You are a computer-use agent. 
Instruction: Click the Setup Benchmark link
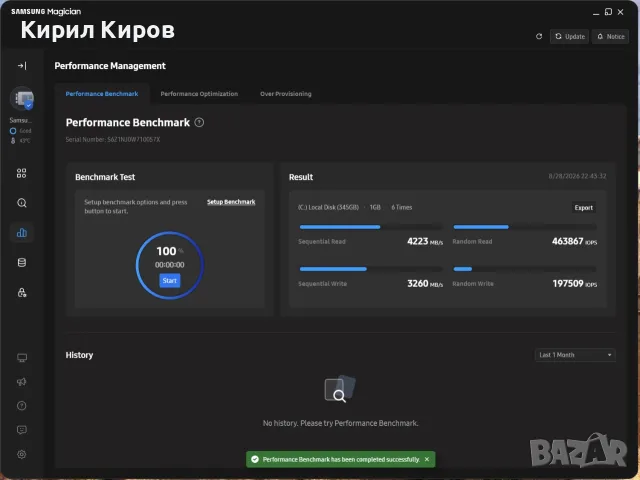[x=231, y=202]
